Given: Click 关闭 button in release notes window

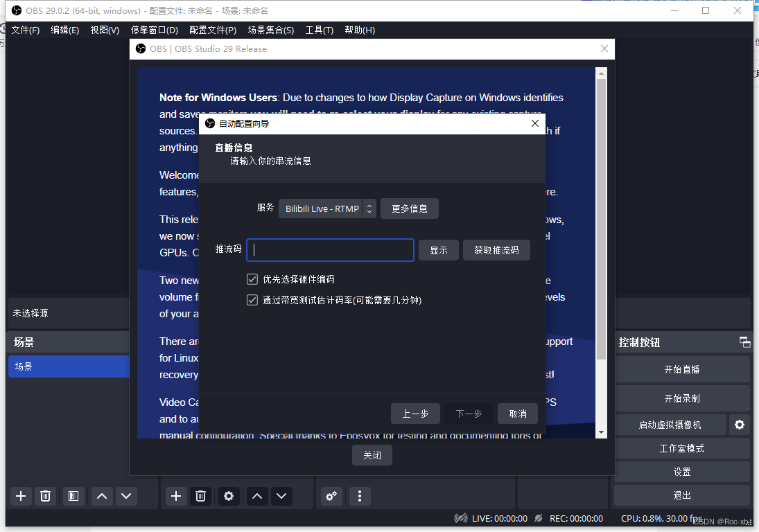Looking at the screenshot, I should tap(372, 455).
